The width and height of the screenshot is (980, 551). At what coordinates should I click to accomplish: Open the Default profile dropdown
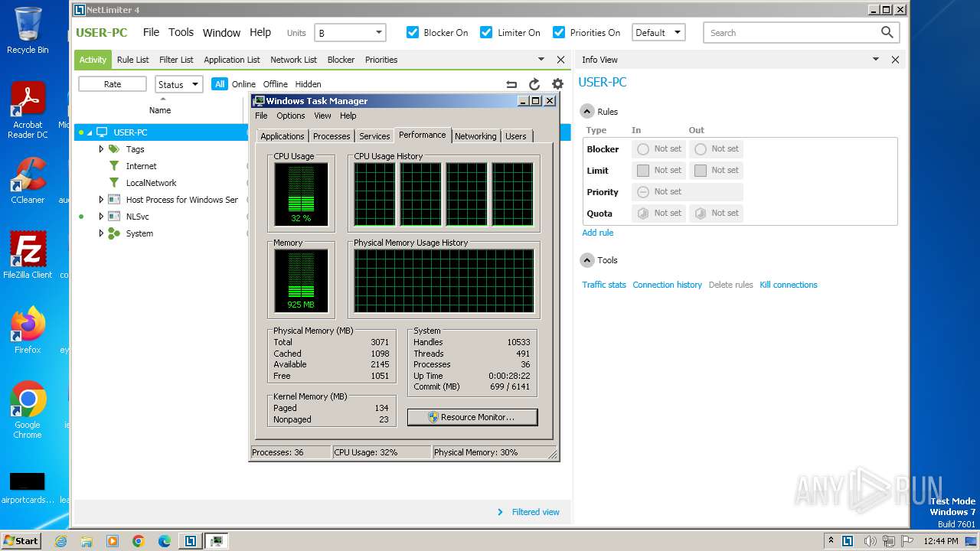click(658, 33)
